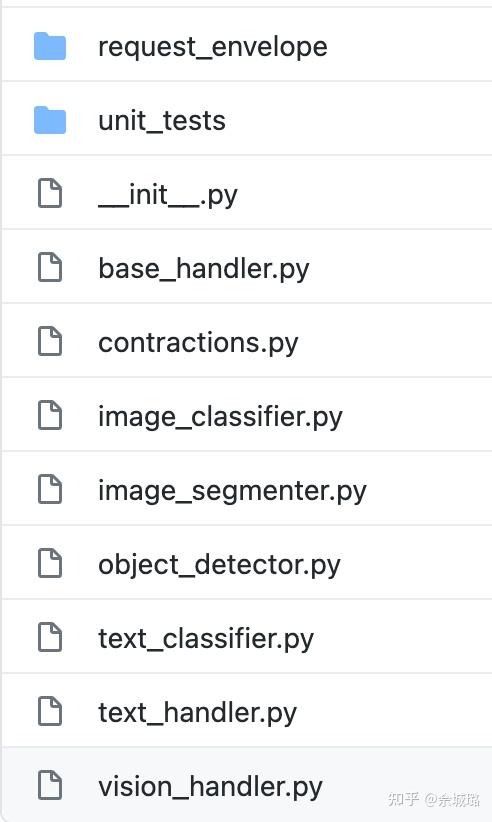Open image_classifier.py file link
Viewport: 492px width, 822px height.
pyautogui.click(x=220, y=417)
